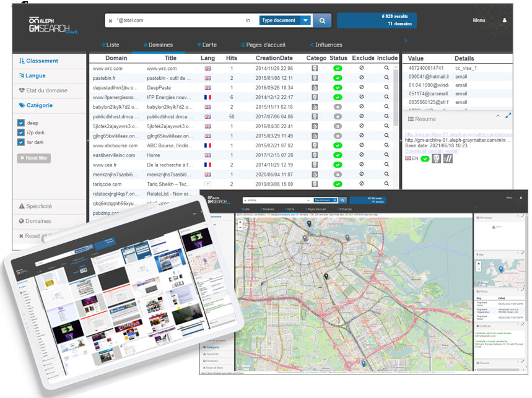Click the Reset filter button
Screen dimensions: 532x398
[x=34, y=158]
